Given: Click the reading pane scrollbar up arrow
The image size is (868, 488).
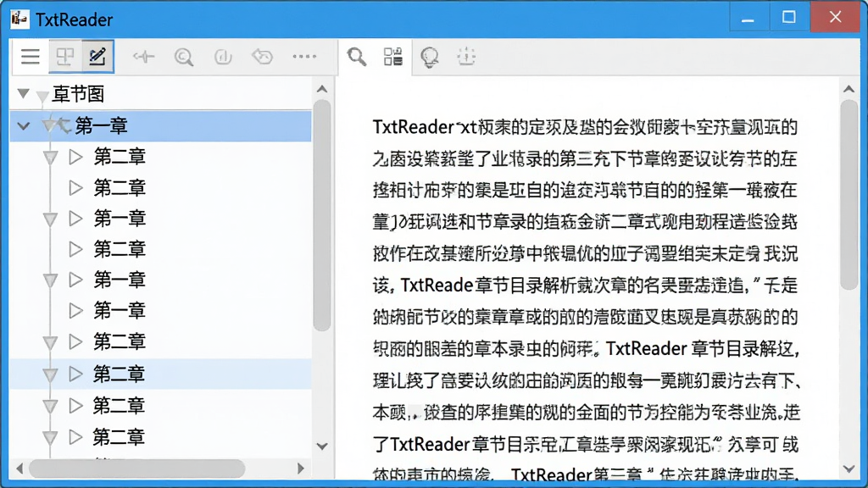Looking at the screenshot, I should [x=849, y=89].
